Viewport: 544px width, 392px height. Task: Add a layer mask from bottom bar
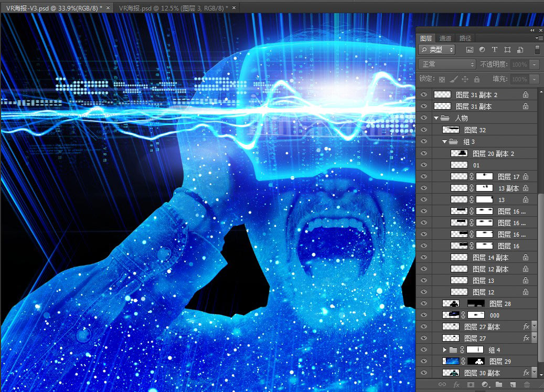click(x=471, y=384)
